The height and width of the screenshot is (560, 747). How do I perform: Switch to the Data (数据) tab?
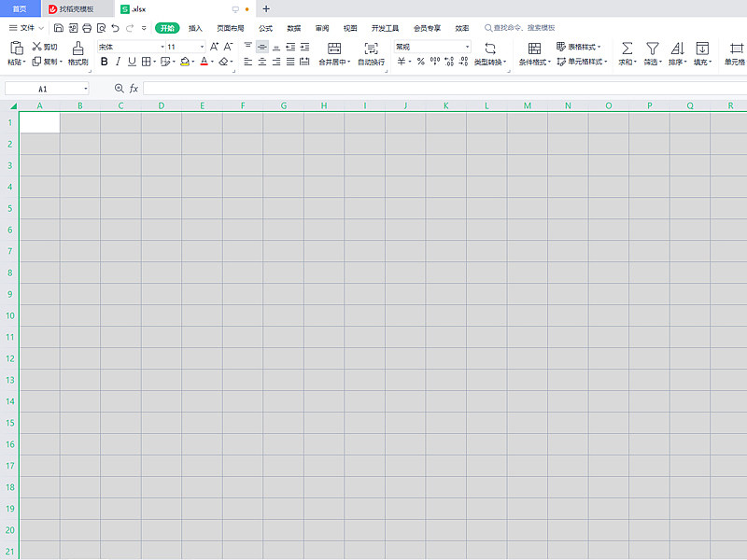pyautogui.click(x=294, y=28)
